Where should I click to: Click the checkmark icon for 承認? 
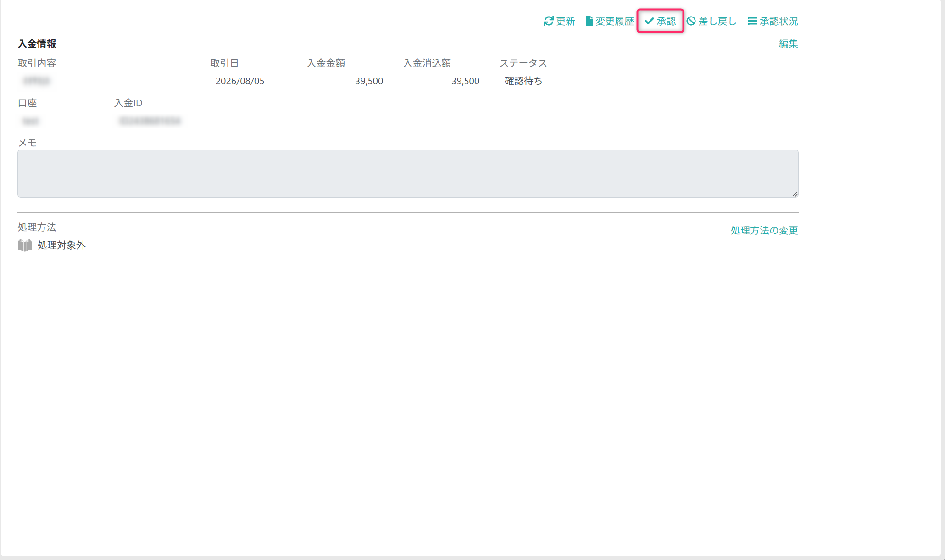point(649,21)
